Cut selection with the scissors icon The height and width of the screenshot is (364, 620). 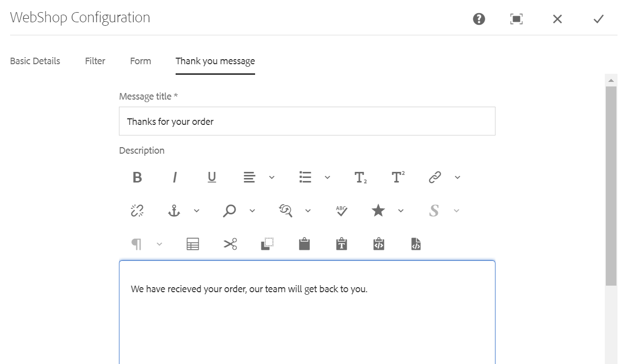click(x=230, y=244)
